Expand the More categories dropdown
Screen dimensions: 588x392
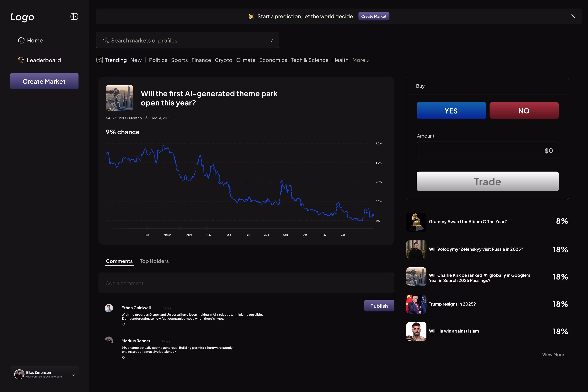[x=360, y=60]
